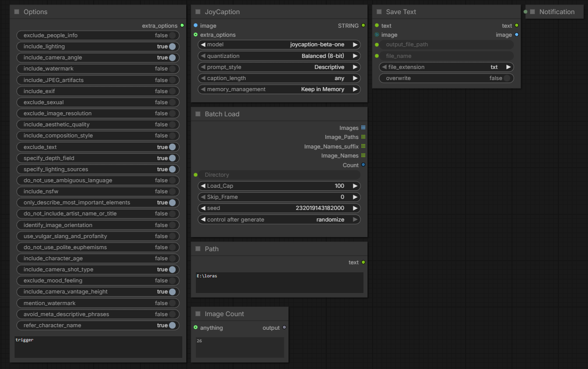
Task: Enable include_nsfw toggle
Action: [x=98, y=191]
